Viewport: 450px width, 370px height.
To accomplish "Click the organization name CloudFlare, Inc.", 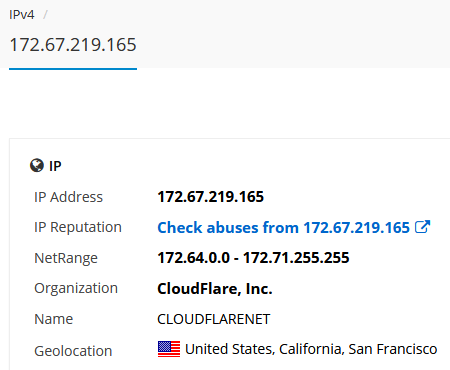I will [215, 289].
